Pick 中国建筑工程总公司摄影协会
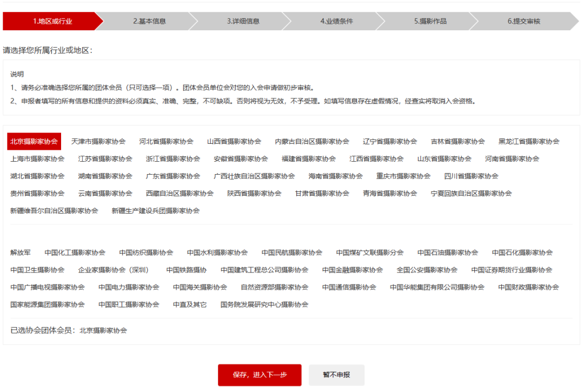This screenshot has width=584, height=392. coord(264,270)
